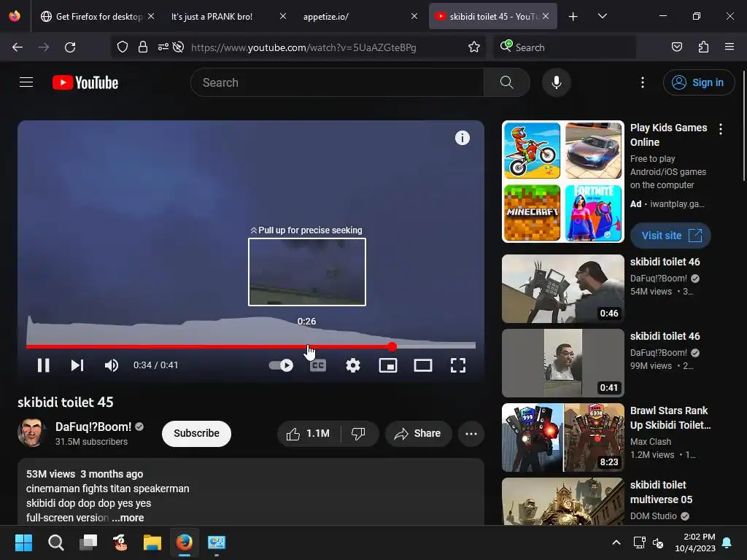Reload the current page
747x560 pixels.
click(x=70, y=47)
